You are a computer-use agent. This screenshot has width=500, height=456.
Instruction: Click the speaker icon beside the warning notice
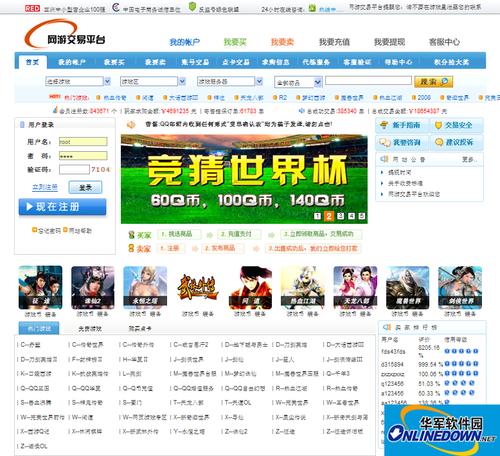click(x=131, y=125)
